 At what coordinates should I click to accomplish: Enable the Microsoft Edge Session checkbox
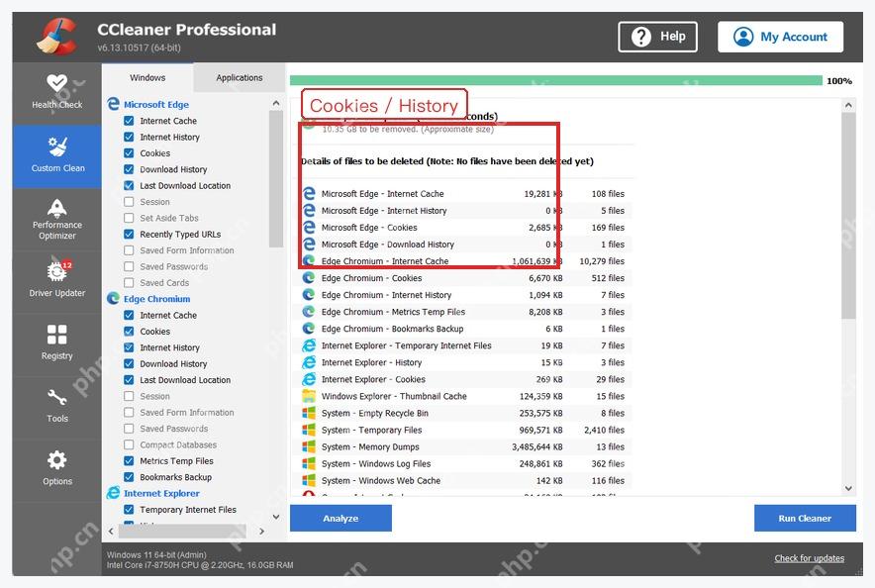click(x=129, y=201)
